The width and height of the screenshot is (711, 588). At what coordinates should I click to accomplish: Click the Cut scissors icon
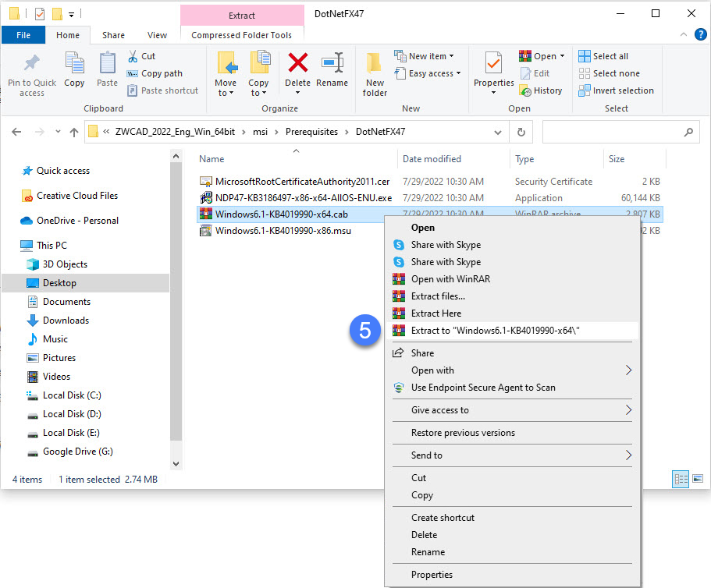coord(133,56)
